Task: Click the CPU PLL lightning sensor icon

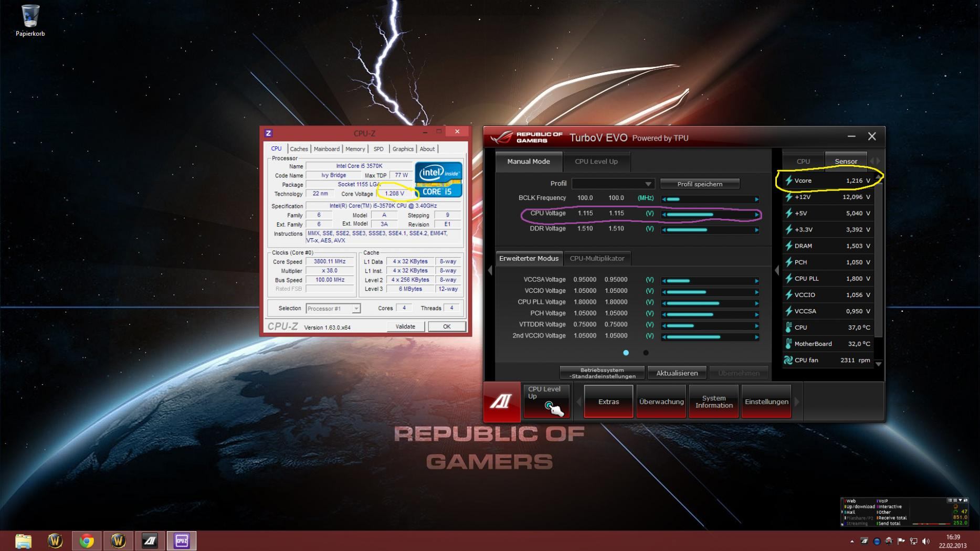Action: (x=788, y=279)
